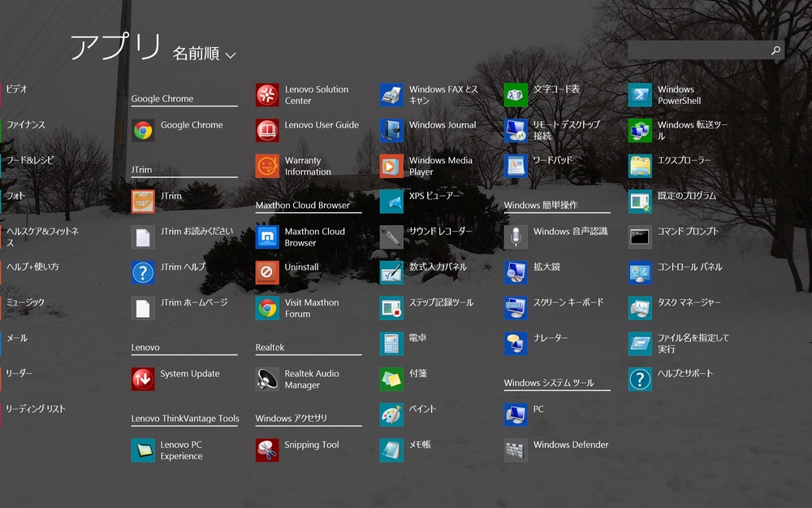
Task: Open the リーディング リスト app entry
Action: [x=36, y=409]
